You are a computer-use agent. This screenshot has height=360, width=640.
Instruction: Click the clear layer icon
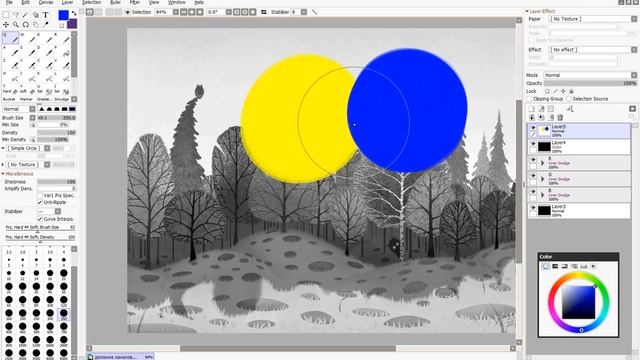(551, 118)
